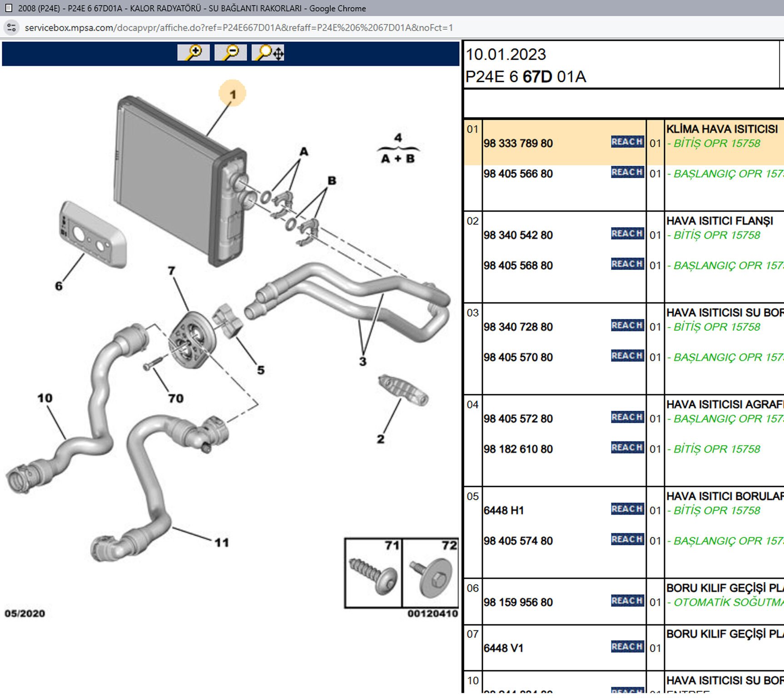Click the zoom in magnifier icon
This screenshot has height=698, width=784.
194,53
